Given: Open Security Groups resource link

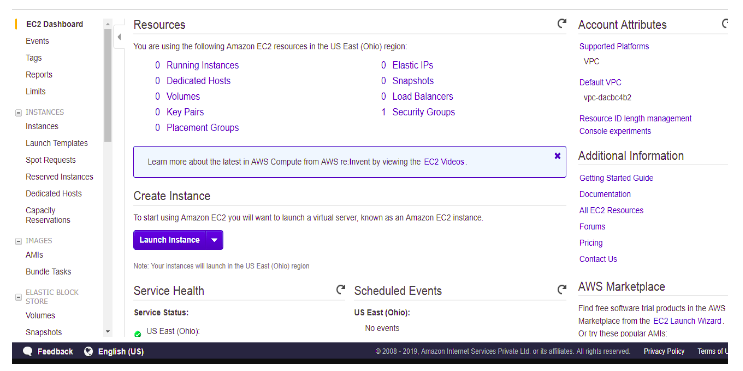Looking at the screenshot, I should [424, 112].
